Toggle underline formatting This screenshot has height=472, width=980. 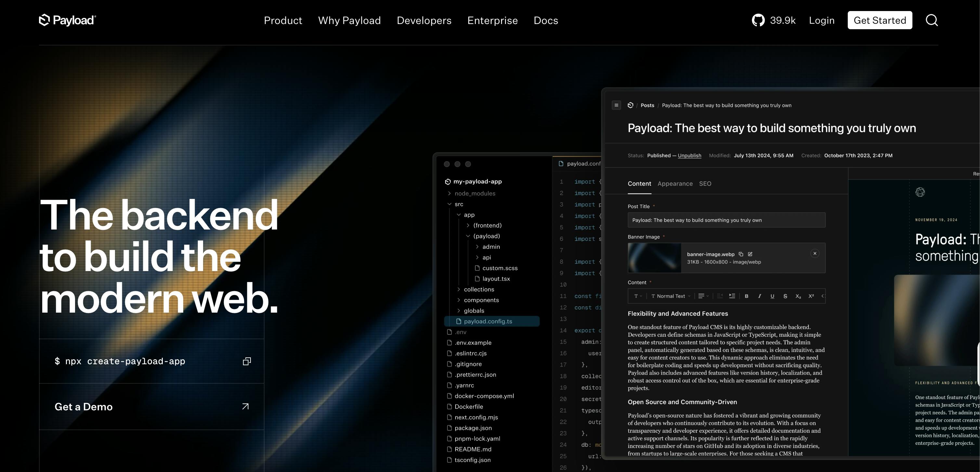(x=772, y=296)
